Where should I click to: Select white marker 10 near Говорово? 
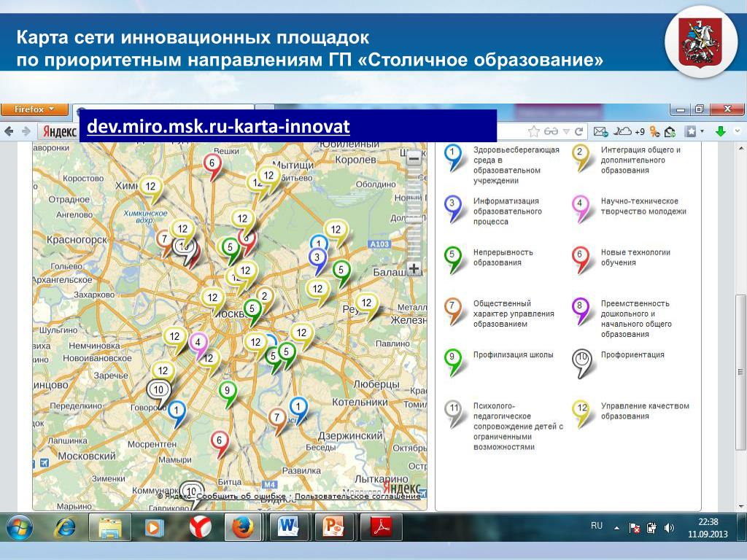click(x=158, y=390)
